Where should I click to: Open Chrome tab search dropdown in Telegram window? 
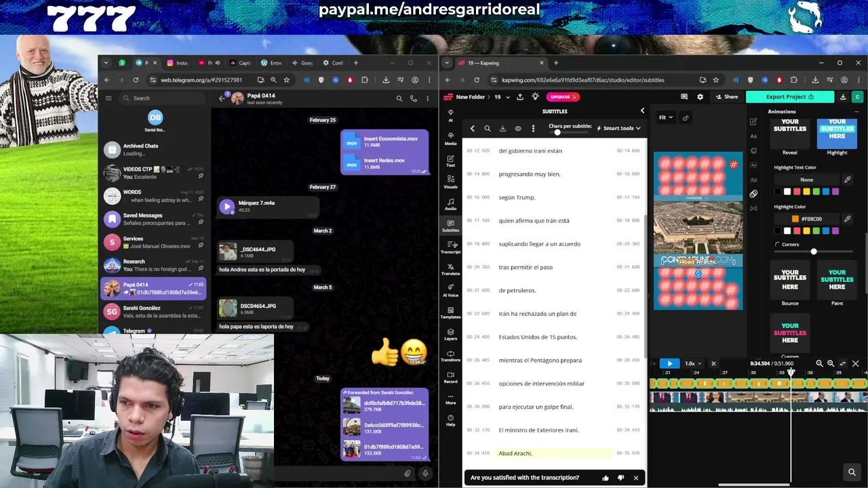coord(106,63)
